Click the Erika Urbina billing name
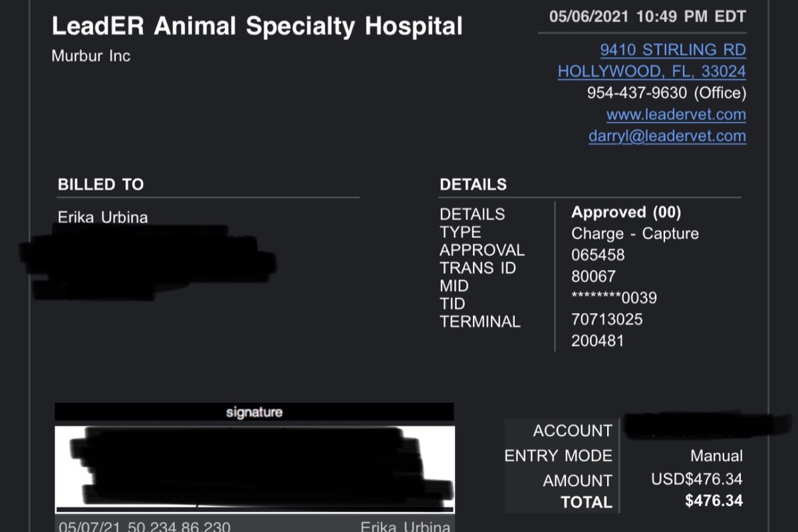Viewport: 798px width, 532px height. (x=102, y=217)
